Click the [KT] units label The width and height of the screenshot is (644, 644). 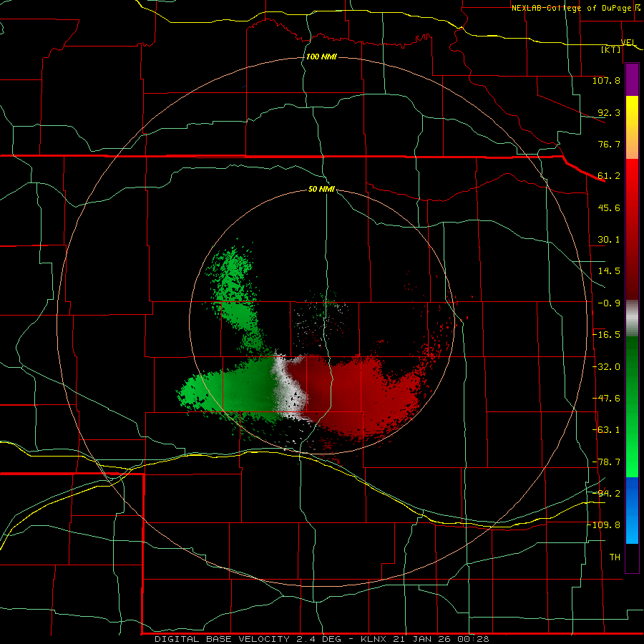click(611, 49)
